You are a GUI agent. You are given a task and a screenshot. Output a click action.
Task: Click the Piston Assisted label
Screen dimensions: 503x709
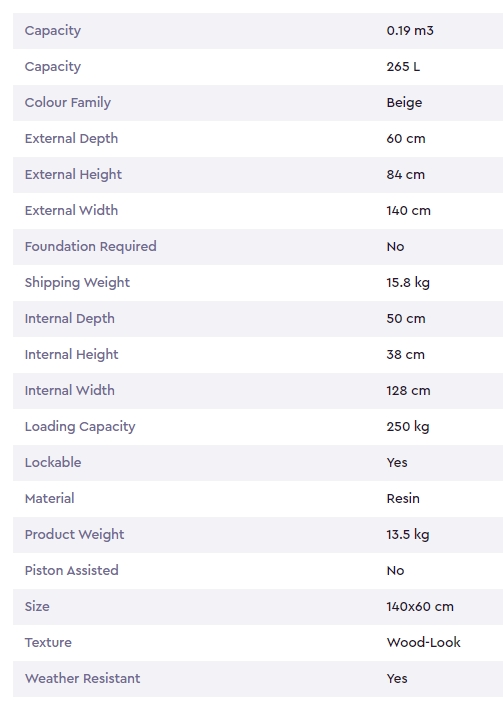[71, 570]
